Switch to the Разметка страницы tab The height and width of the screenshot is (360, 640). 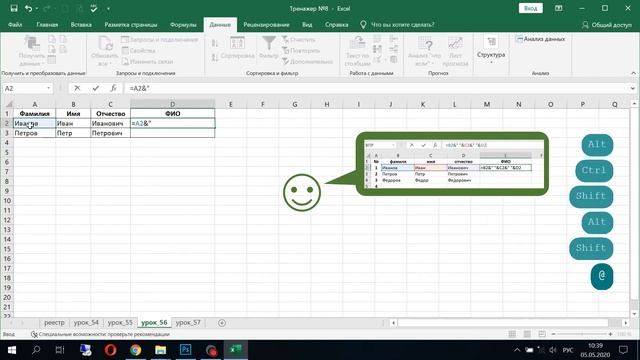click(x=131, y=24)
